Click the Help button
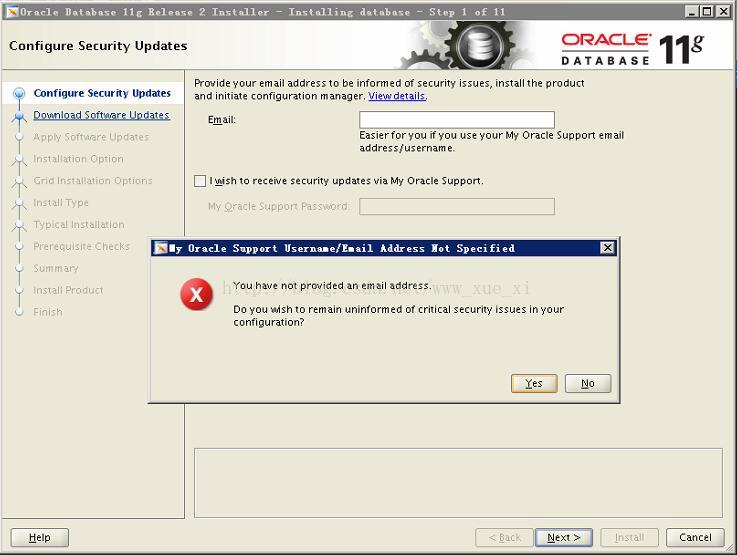Screen dimensions: 737x555 coord(39,538)
